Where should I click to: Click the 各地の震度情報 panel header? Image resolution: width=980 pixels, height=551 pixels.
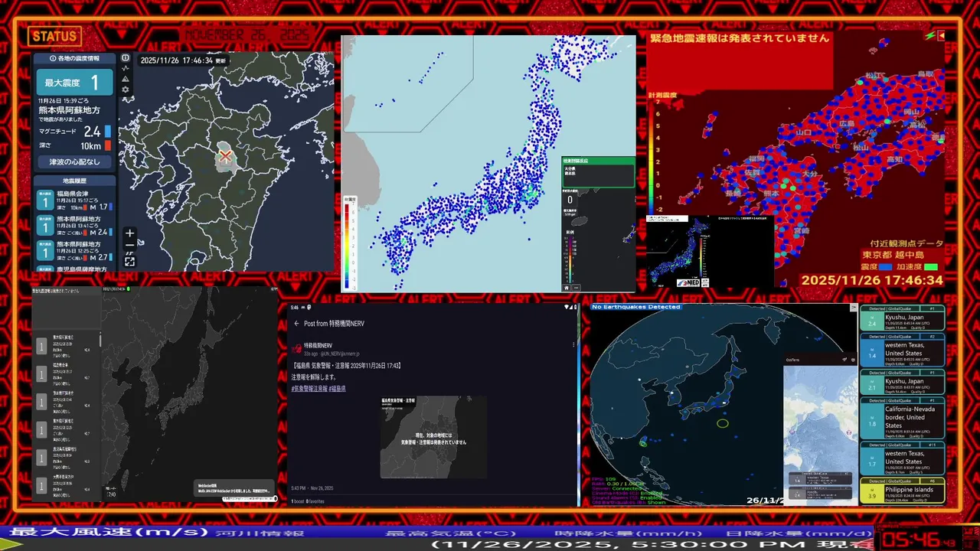click(74, 58)
